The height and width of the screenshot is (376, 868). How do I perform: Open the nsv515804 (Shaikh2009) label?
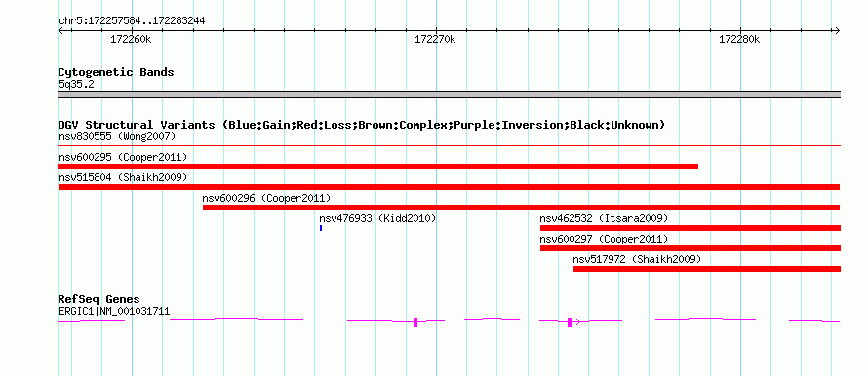tap(123, 177)
